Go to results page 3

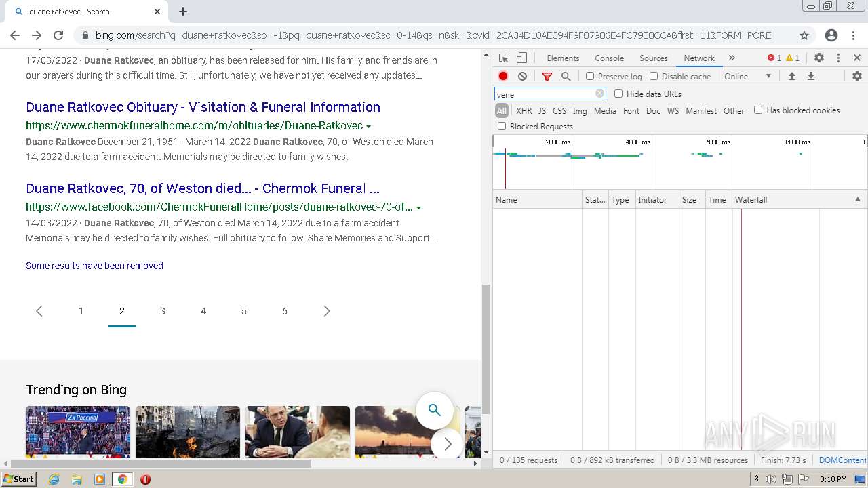point(163,311)
